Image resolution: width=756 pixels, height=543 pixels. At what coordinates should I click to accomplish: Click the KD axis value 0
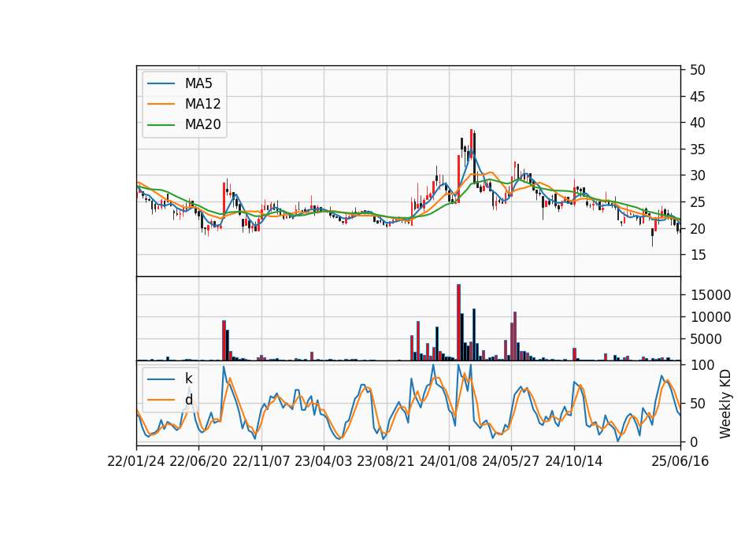694,441
